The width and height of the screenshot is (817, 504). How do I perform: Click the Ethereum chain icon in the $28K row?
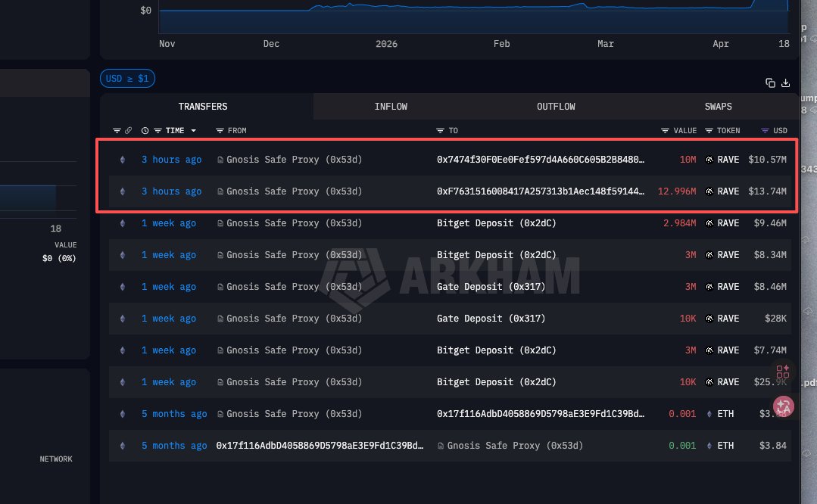pyautogui.click(x=123, y=319)
